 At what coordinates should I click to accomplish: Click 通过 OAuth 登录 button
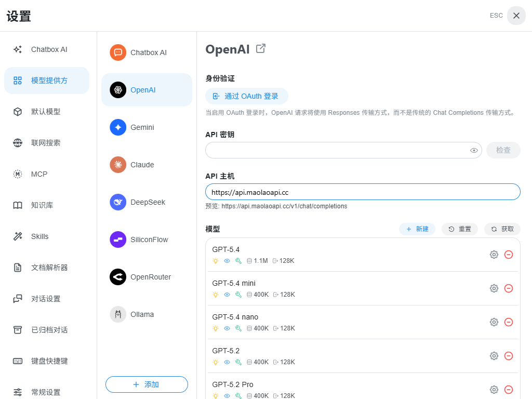click(247, 96)
